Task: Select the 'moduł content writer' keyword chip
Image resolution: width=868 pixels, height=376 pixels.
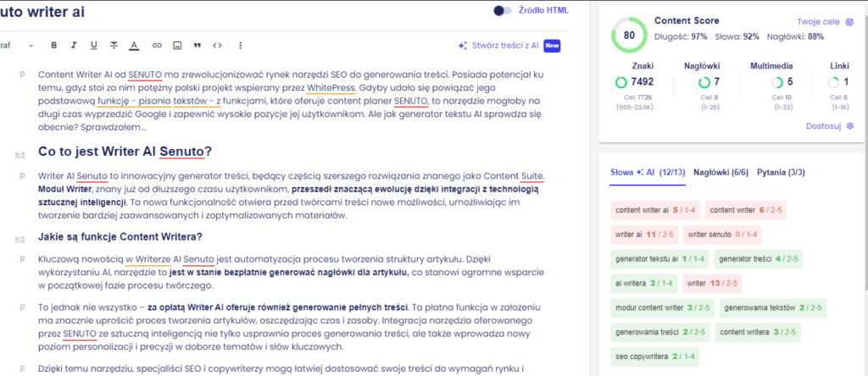Action: coord(662,307)
